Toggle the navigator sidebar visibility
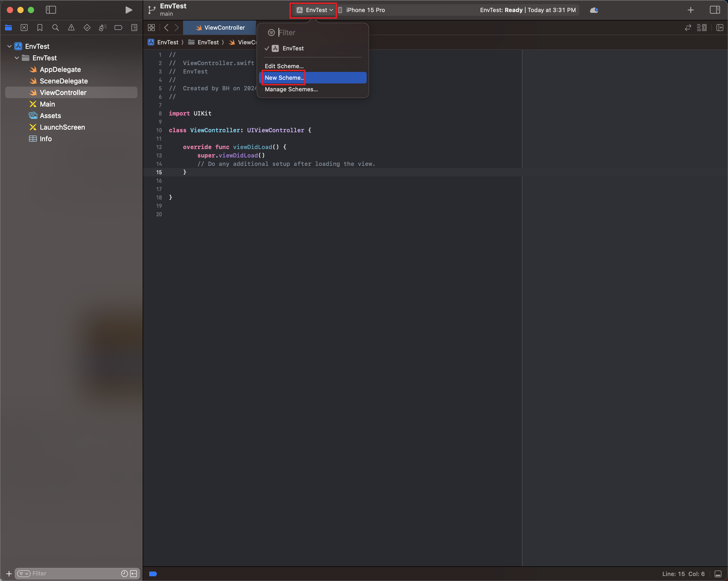 click(51, 10)
